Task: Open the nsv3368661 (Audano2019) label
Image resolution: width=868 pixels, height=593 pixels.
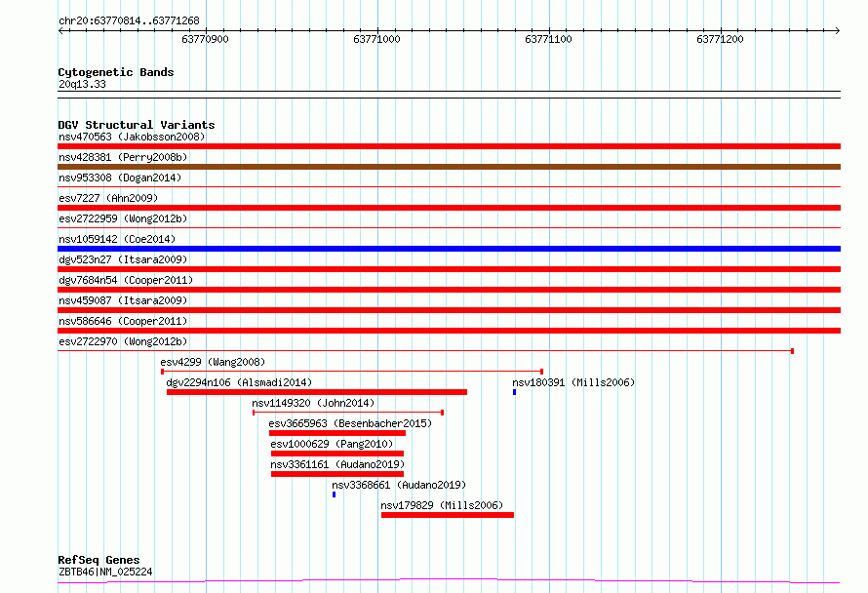Action: pos(399,485)
